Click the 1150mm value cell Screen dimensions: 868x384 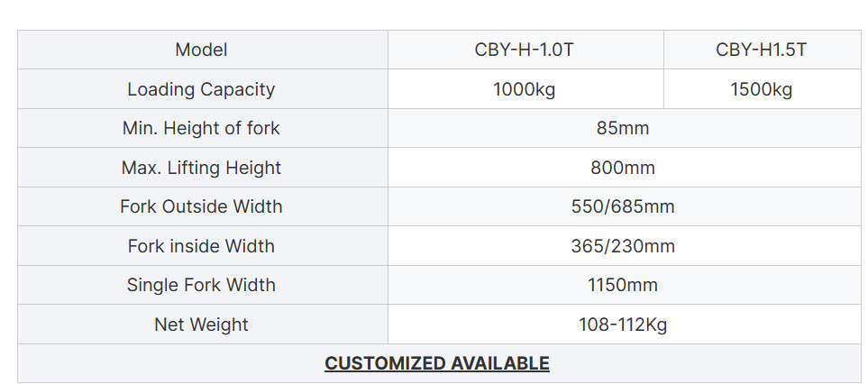[x=625, y=285]
